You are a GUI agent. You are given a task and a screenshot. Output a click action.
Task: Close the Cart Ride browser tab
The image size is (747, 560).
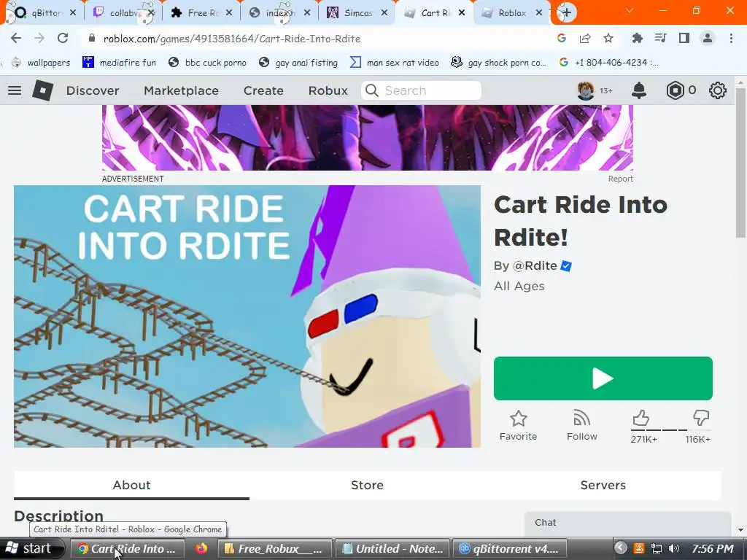click(462, 13)
